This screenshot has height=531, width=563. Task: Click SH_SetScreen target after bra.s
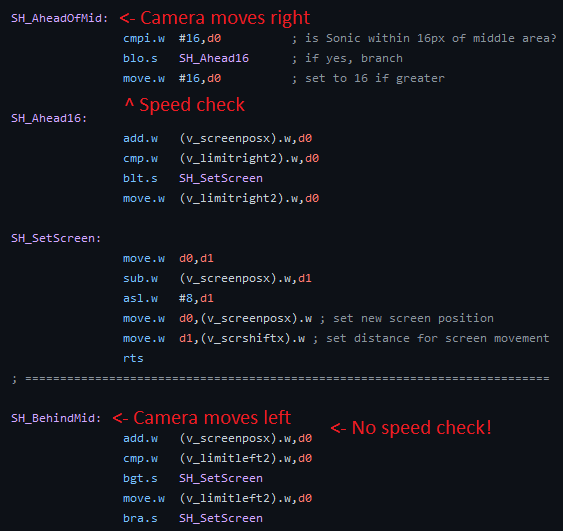coord(221,518)
